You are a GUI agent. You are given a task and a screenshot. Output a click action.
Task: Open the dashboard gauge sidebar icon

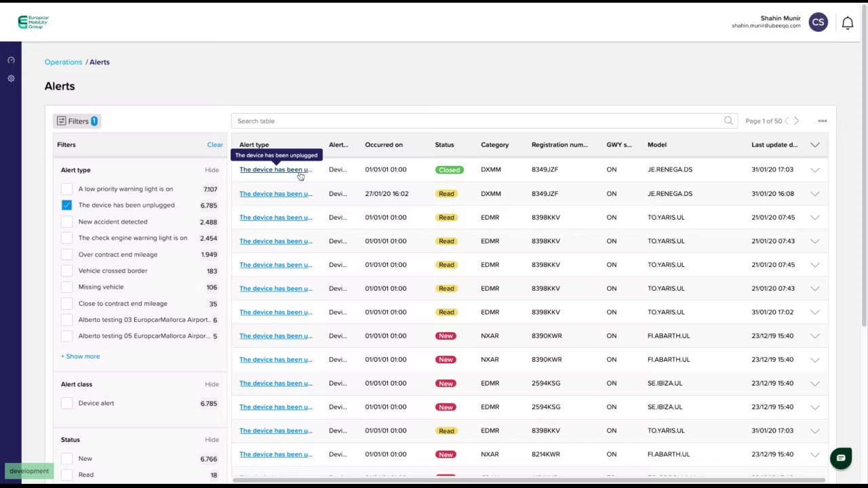(11, 60)
